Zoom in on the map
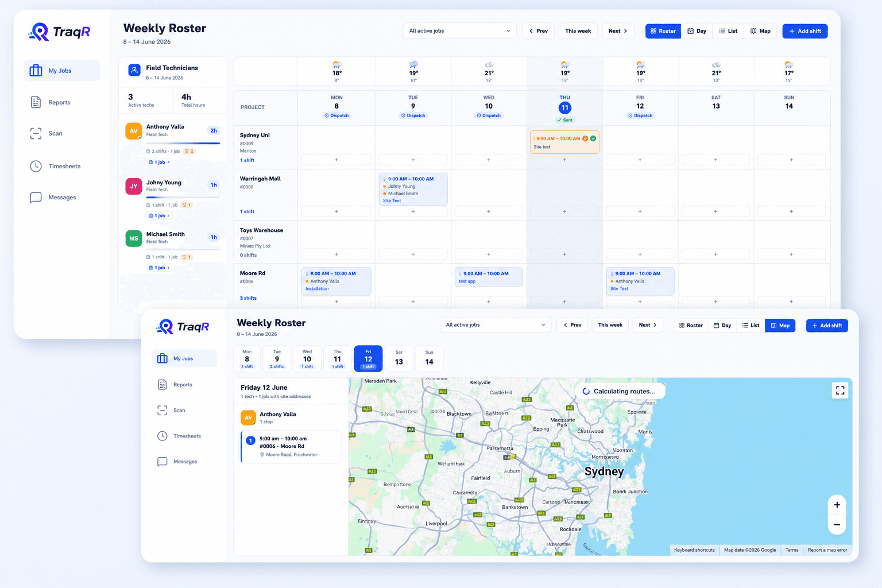The height and width of the screenshot is (588, 882). [x=837, y=505]
